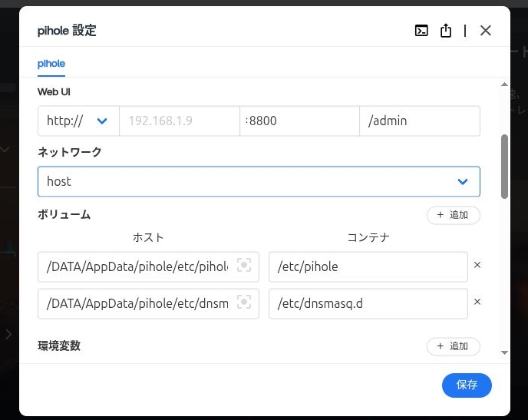Open the terminal and logs icon

click(x=421, y=31)
